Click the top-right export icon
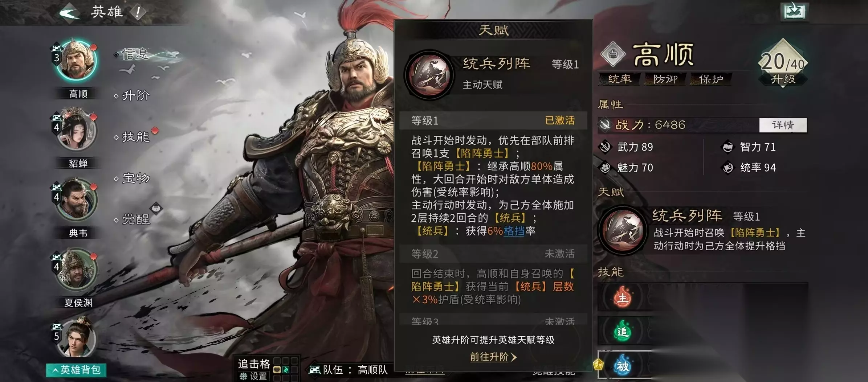The image size is (868, 382). pyautogui.click(x=794, y=12)
